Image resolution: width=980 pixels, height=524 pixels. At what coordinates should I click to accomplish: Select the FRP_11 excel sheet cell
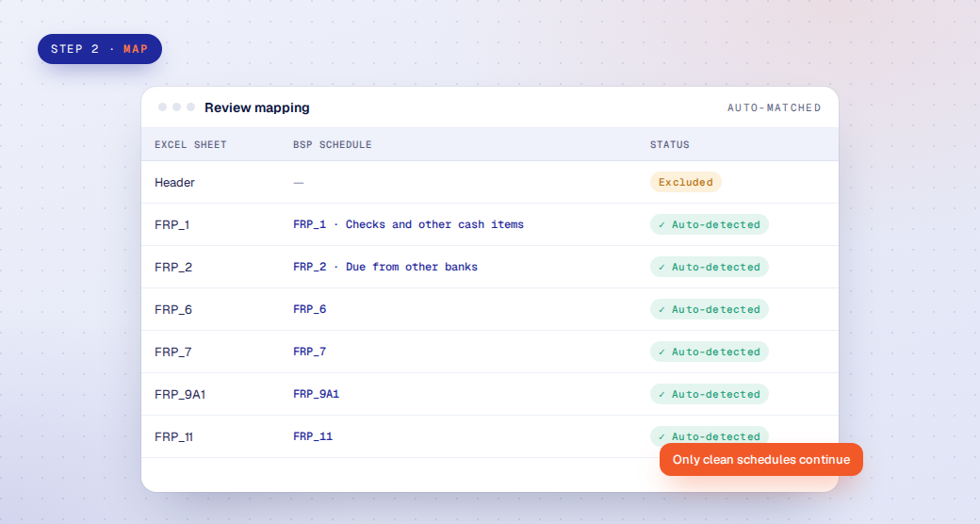173,437
